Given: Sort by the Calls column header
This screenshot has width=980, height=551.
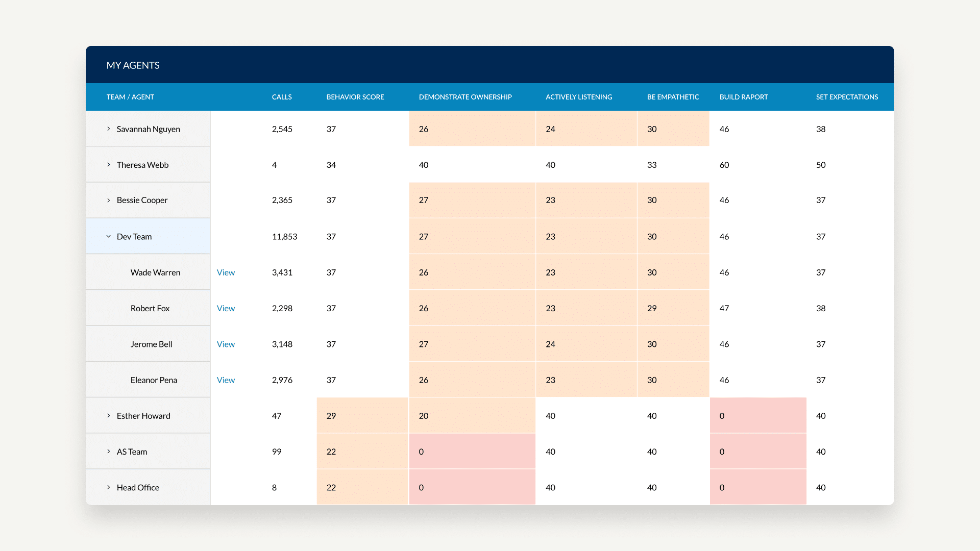Looking at the screenshot, I should click(x=282, y=97).
